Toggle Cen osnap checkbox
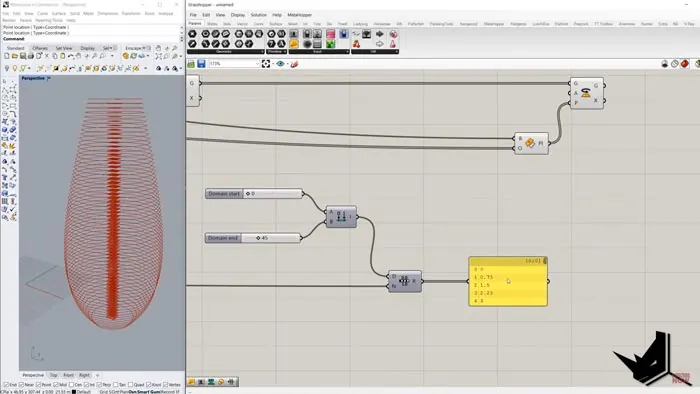Screen dimensions: 700x394 [x=71, y=385]
